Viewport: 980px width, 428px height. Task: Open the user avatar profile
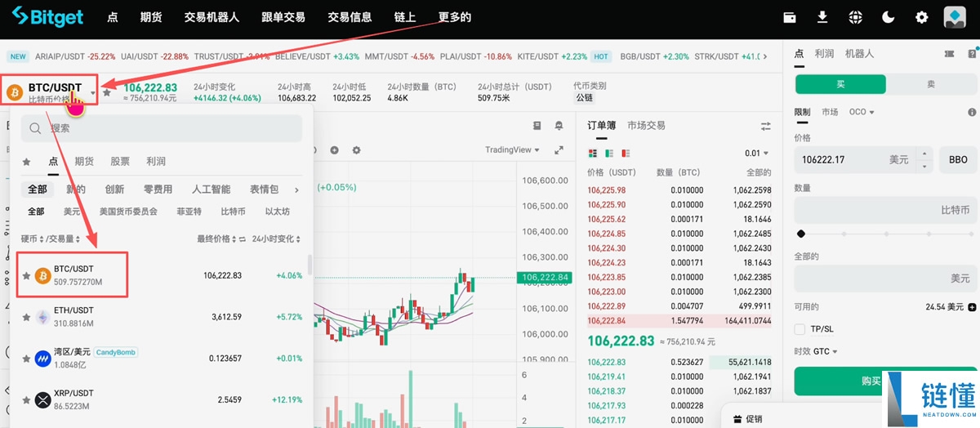tap(955, 17)
